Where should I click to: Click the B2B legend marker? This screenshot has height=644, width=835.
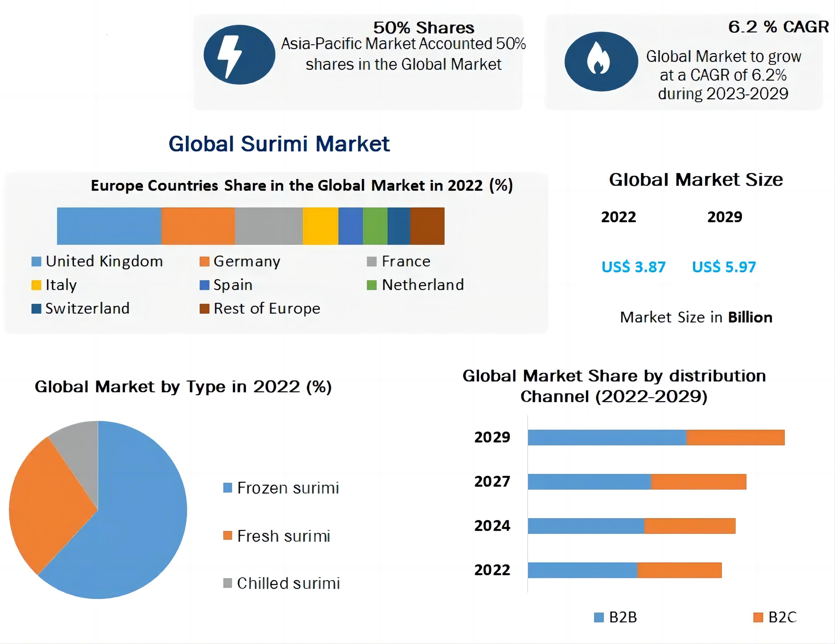[x=599, y=617]
